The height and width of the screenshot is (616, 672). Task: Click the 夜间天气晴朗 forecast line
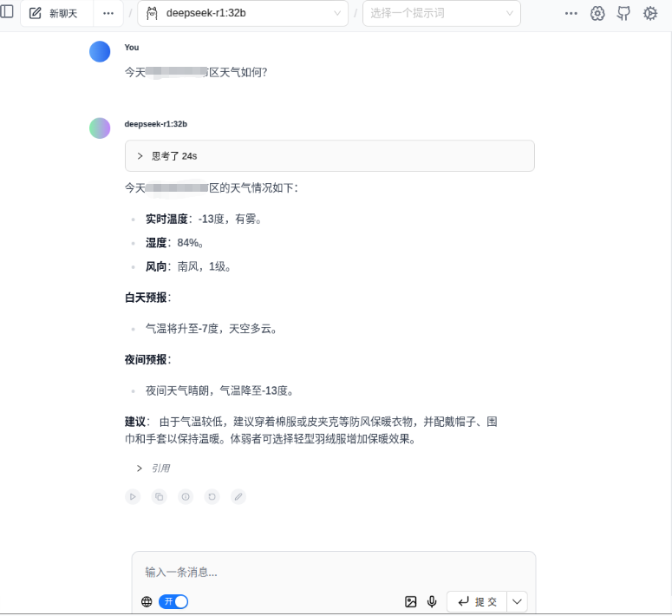220,390
